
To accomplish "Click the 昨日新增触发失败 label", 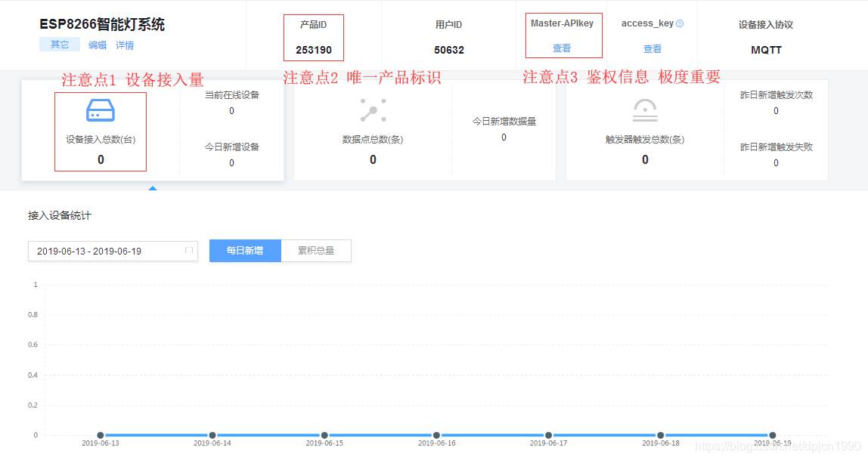I will click(x=776, y=147).
